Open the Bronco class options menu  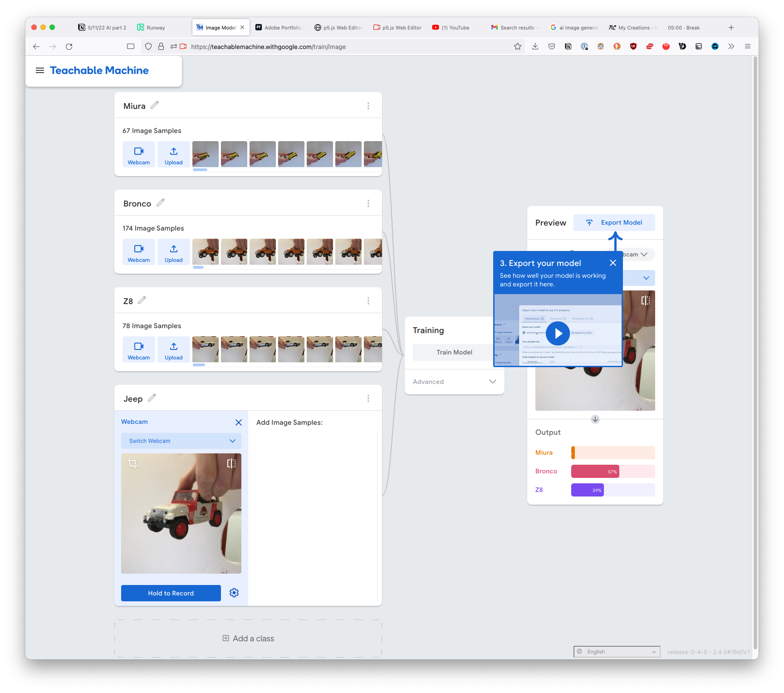pos(368,203)
